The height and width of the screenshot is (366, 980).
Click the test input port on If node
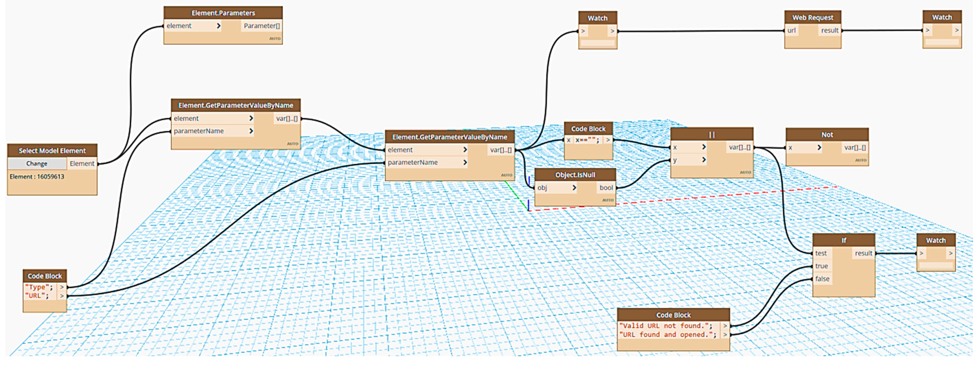coord(821,253)
